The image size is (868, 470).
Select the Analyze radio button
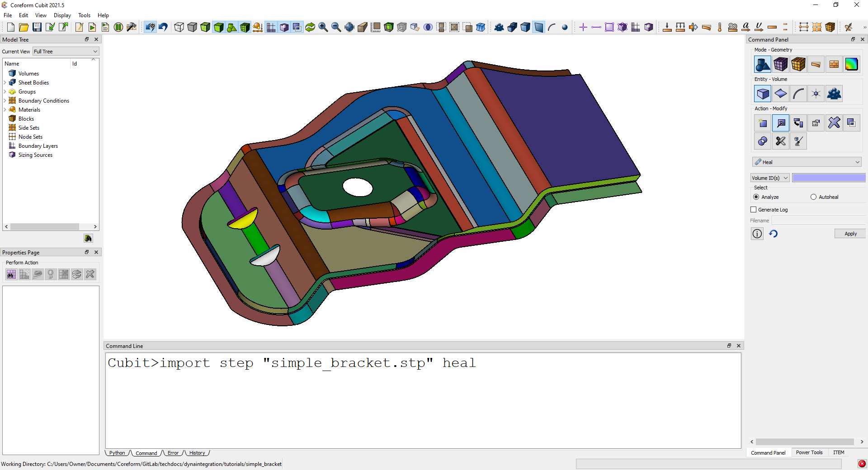(x=756, y=197)
